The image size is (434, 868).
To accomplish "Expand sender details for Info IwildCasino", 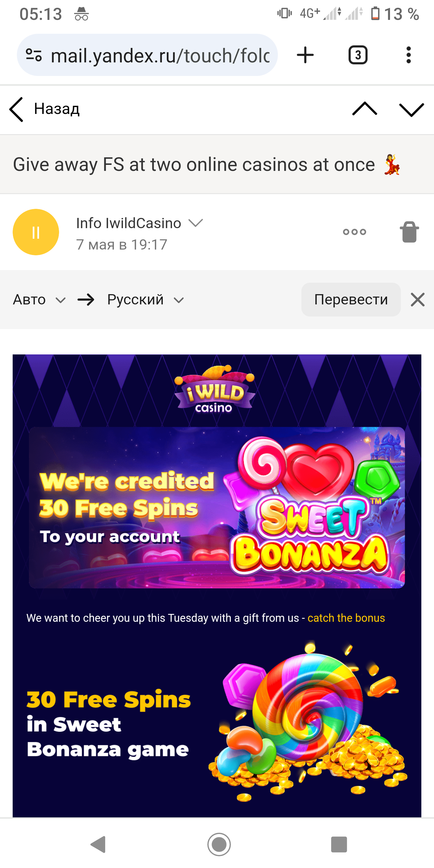I will pyautogui.click(x=195, y=223).
